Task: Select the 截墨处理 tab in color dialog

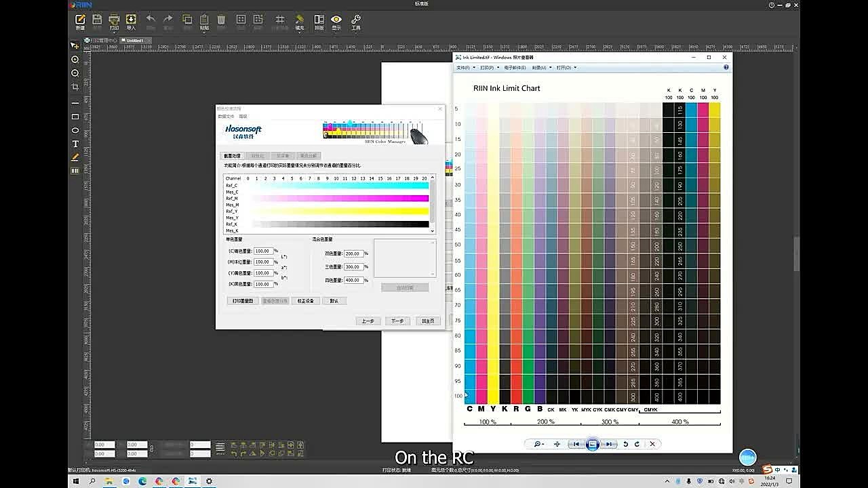Action: click(x=233, y=156)
